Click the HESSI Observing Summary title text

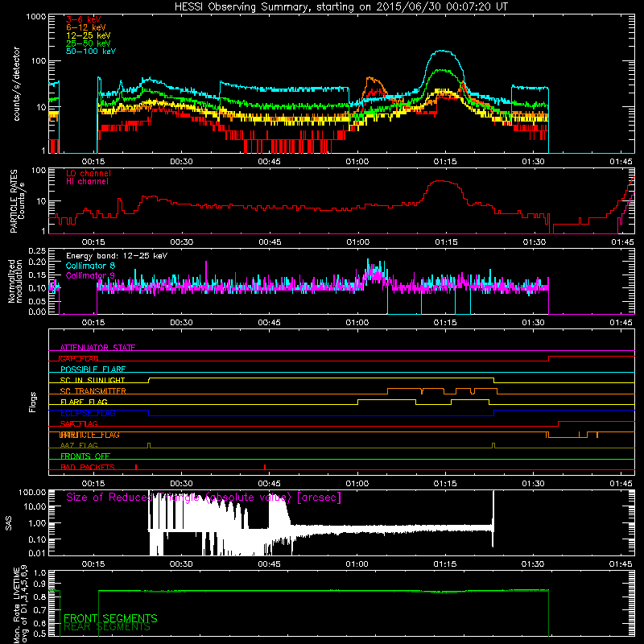click(x=341, y=7)
